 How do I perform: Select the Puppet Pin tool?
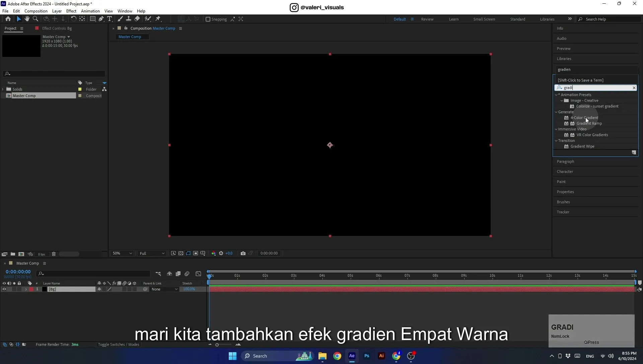pyautogui.click(x=158, y=19)
